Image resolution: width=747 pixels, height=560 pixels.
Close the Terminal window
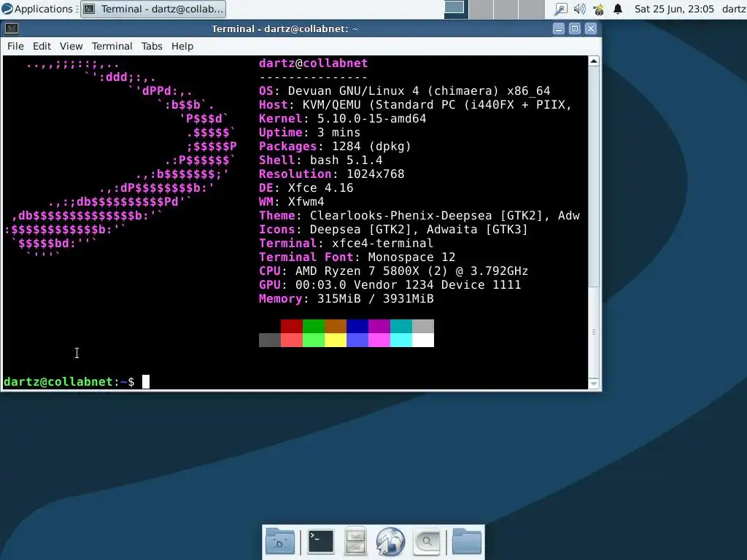click(591, 28)
